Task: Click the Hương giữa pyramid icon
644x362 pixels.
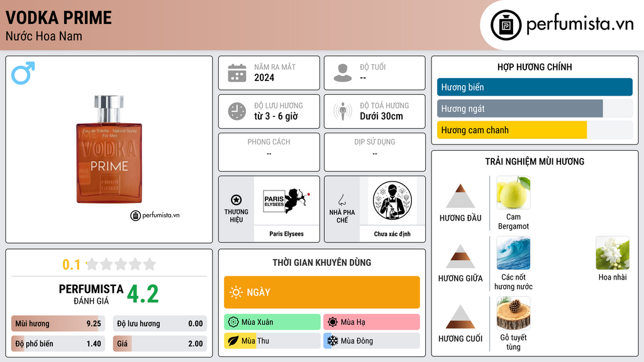Action: [x=460, y=256]
